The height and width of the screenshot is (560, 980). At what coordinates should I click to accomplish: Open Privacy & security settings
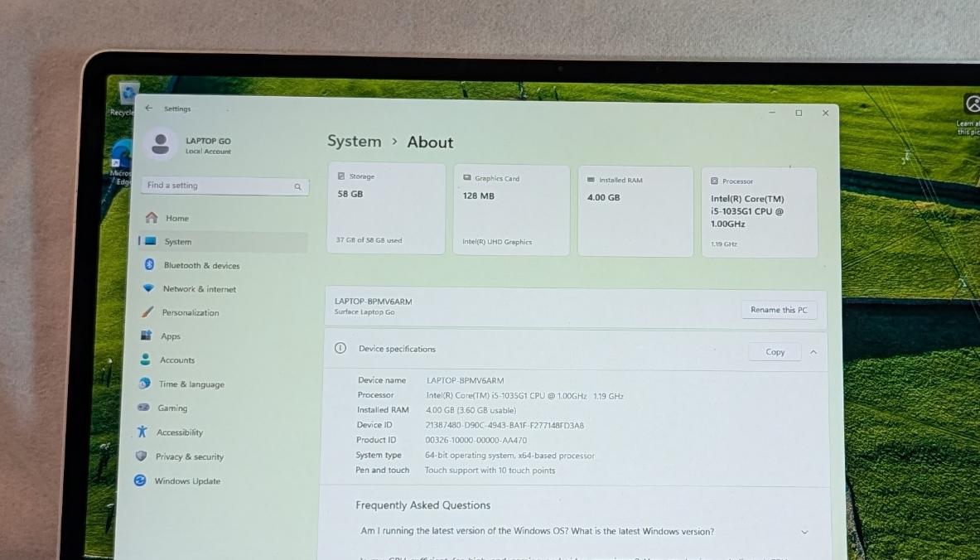tap(189, 456)
